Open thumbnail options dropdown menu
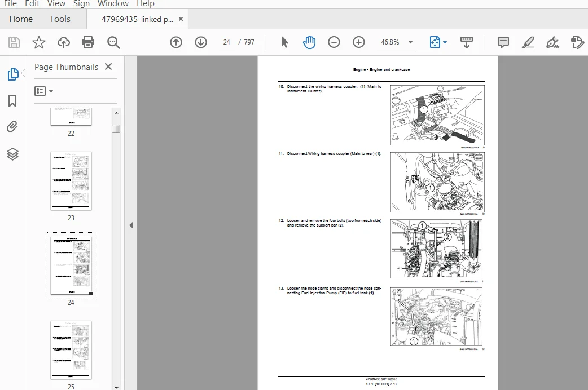The height and width of the screenshot is (390, 588). pos(44,91)
